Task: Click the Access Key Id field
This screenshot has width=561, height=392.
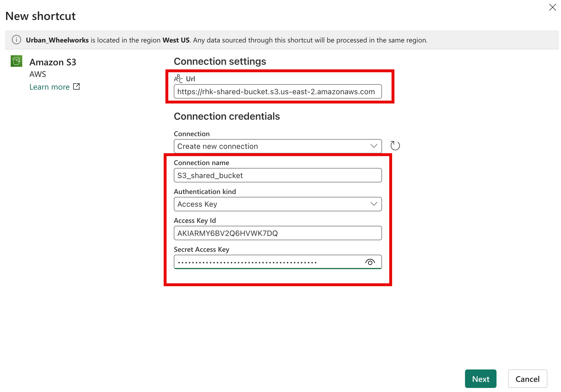Action: [278, 233]
